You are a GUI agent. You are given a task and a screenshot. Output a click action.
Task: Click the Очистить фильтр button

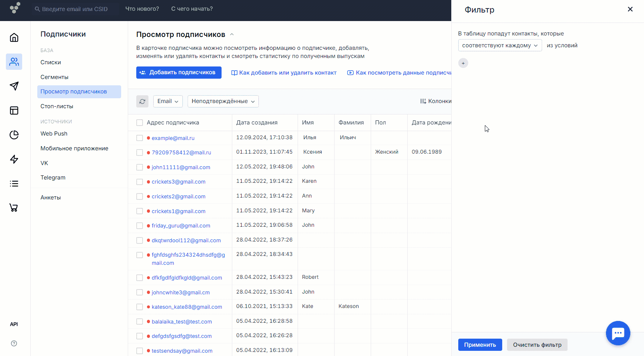click(537, 345)
